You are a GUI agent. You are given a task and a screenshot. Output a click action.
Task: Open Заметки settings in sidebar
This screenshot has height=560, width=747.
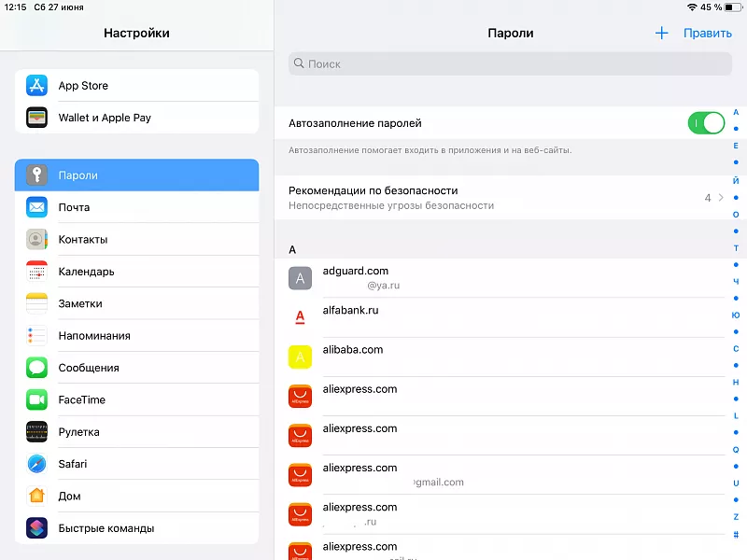pos(136,303)
